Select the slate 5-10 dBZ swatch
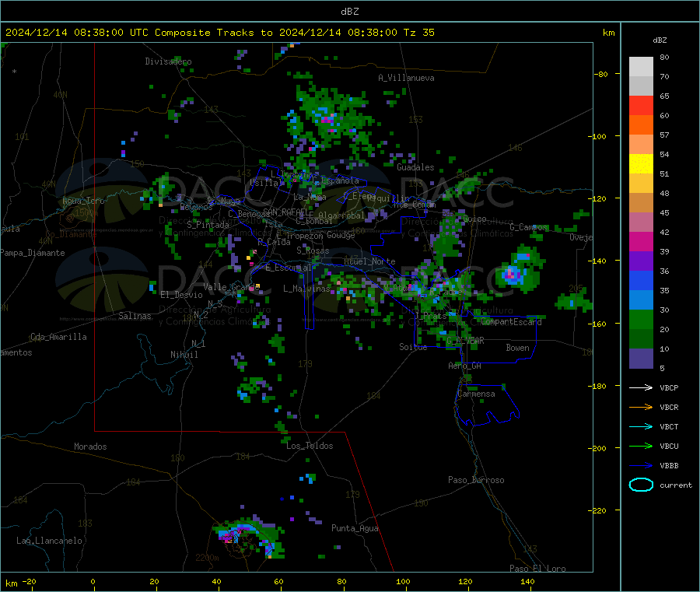The image size is (700, 592). [x=641, y=358]
